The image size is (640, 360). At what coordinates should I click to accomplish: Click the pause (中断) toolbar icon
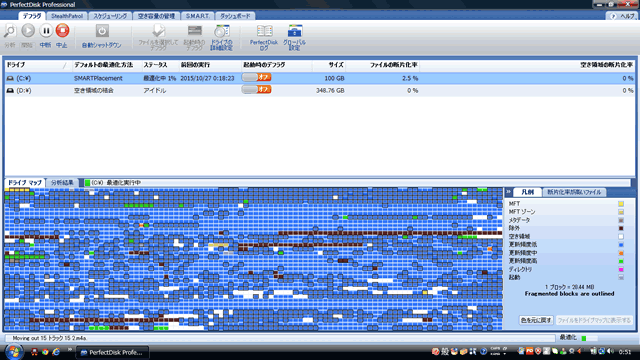tap(46, 31)
